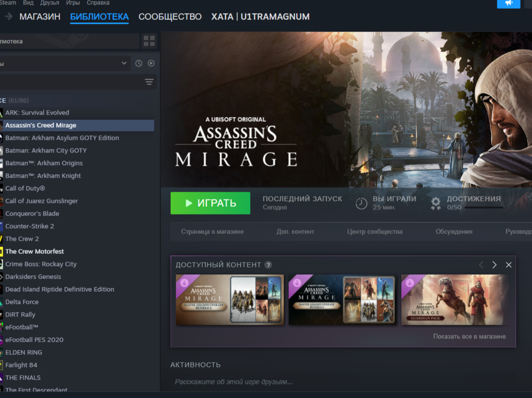Select Counter-Strike 2 in library

tap(77, 226)
